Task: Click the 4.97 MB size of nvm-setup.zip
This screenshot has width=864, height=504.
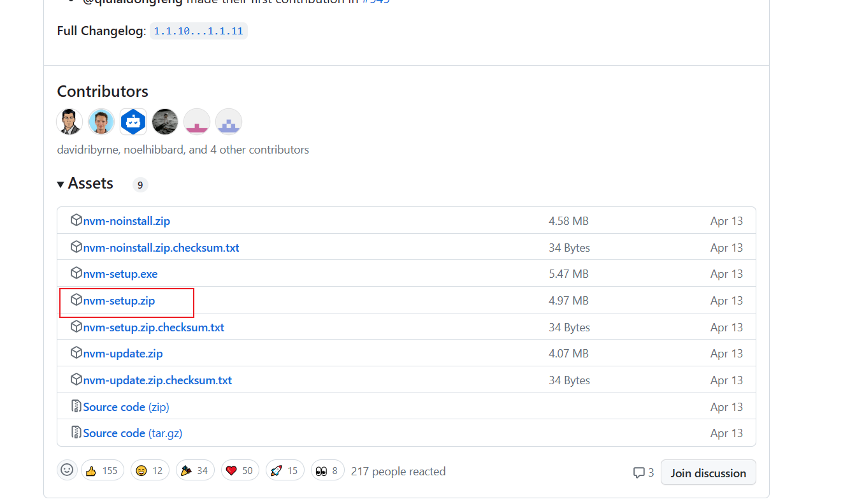Action: 568,301
